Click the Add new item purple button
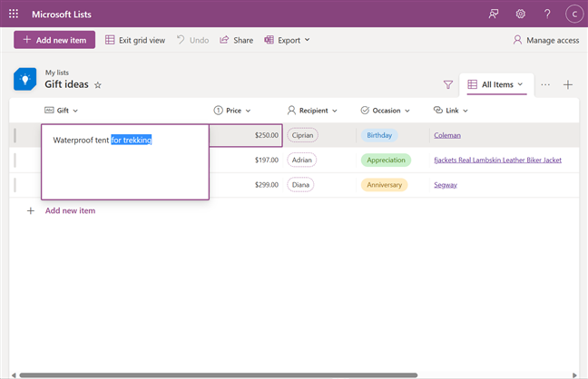This screenshot has width=588, height=379. pyautogui.click(x=54, y=40)
